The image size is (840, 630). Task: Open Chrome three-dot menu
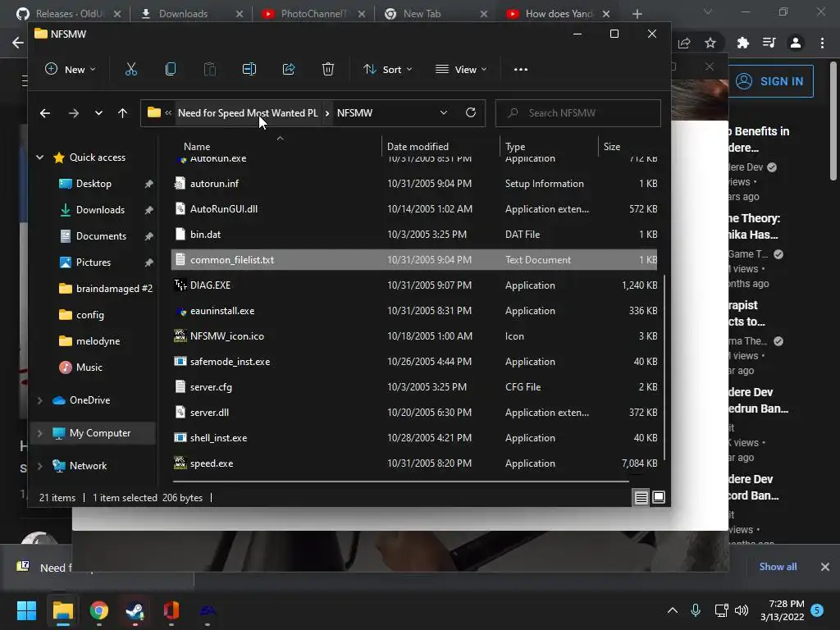click(822, 43)
